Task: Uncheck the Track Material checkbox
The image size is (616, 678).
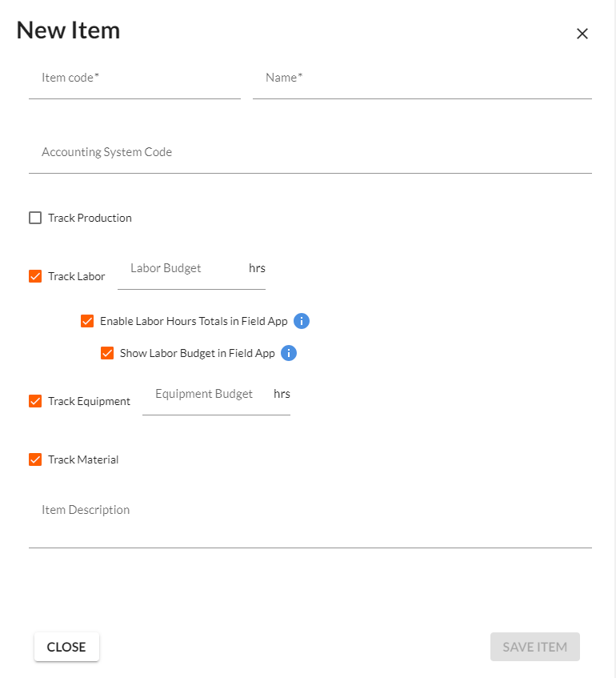Action: pyautogui.click(x=35, y=459)
